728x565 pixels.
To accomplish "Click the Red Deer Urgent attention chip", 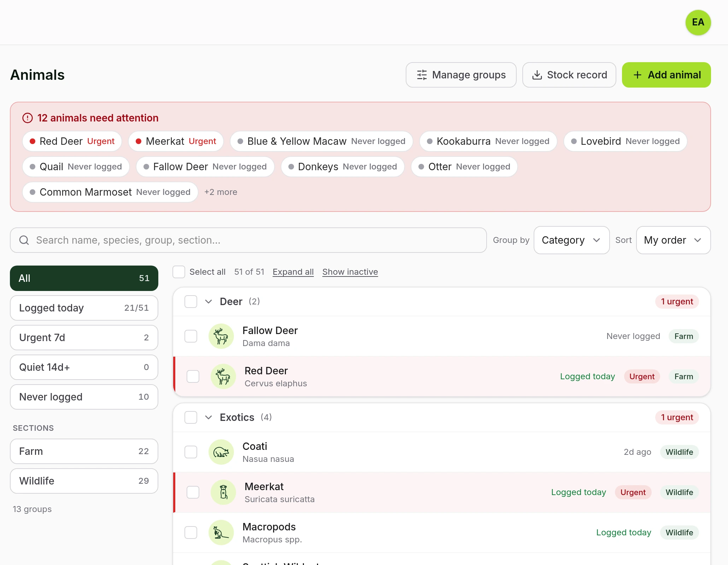I will [72, 141].
